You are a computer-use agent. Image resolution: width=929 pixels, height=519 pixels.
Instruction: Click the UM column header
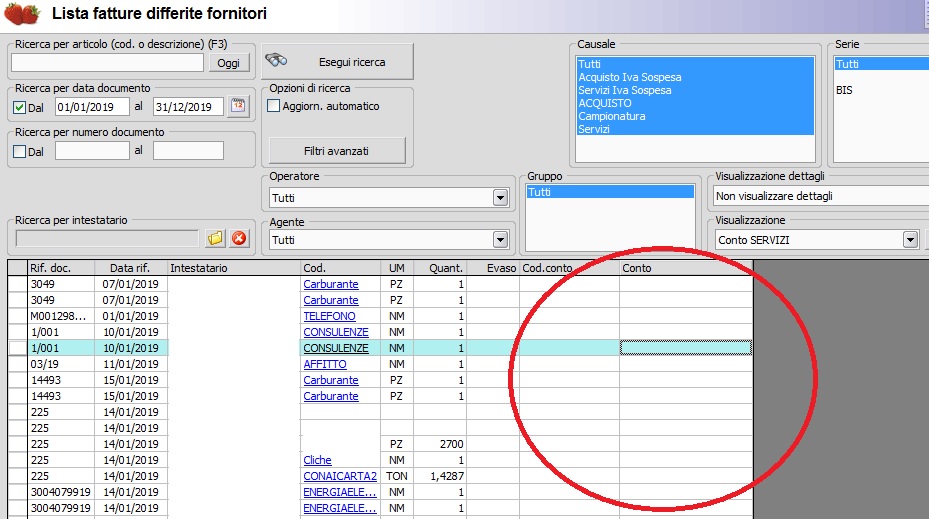tap(396, 268)
